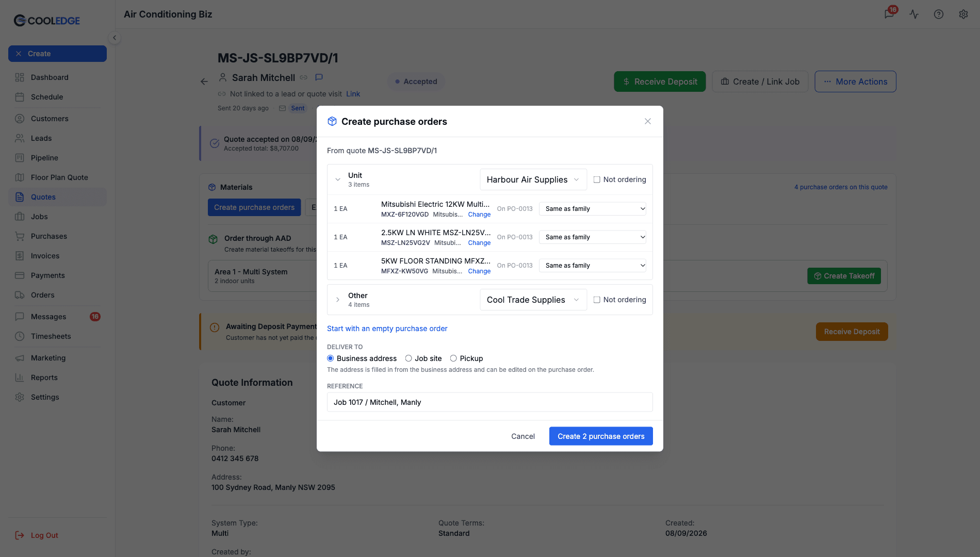Open supplier dropdown for MXZ-6F120VGD row

tap(593, 209)
